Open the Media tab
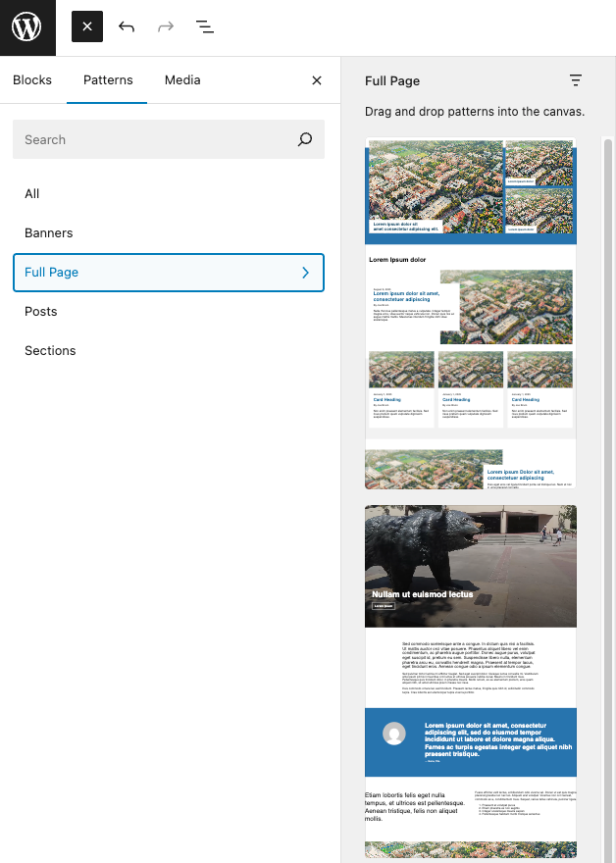Image resolution: width=616 pixels, height=863 pixels. (182, 80)
